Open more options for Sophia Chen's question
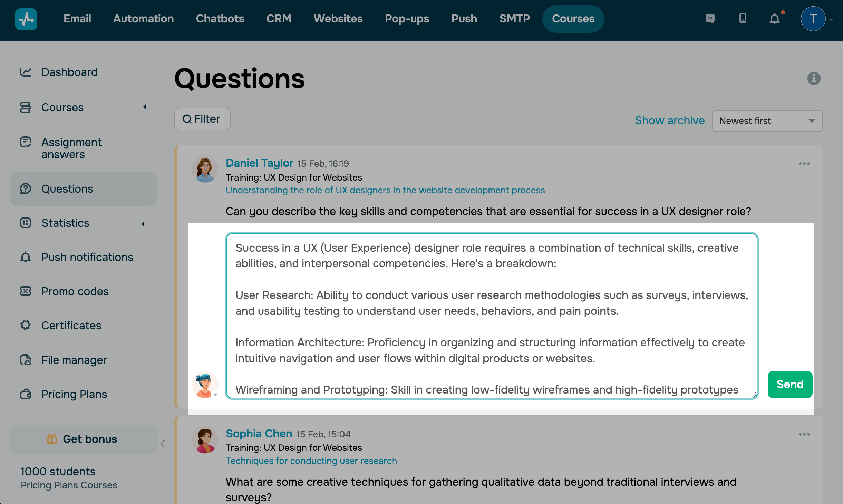 pos(804,434)
